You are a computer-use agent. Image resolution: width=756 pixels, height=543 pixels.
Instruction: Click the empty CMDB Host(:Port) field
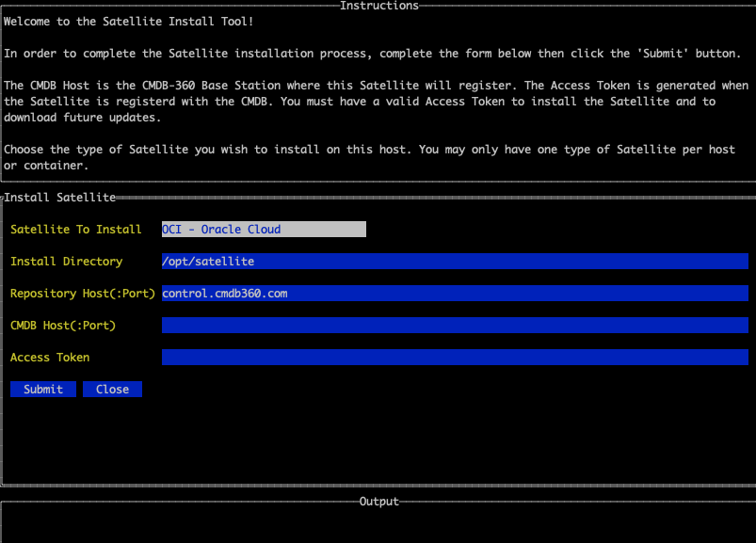tap(455, 326)
